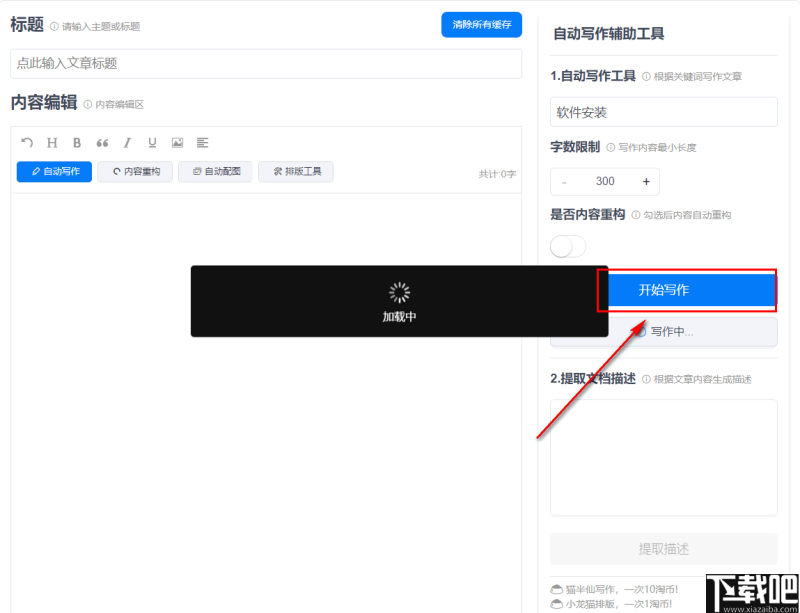
Task: Click the article title input field
Action: (x=266, y=64)
